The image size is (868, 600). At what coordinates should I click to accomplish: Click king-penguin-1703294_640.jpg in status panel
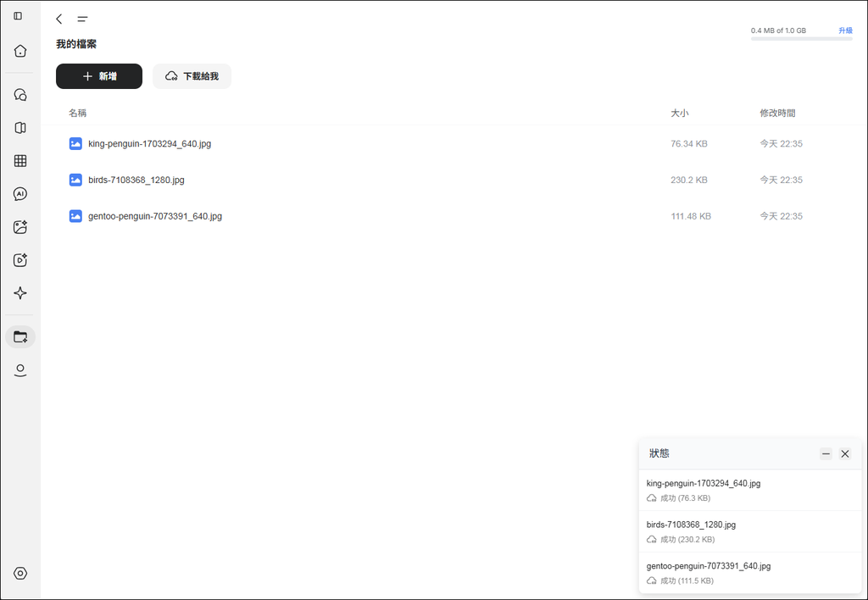704,483
